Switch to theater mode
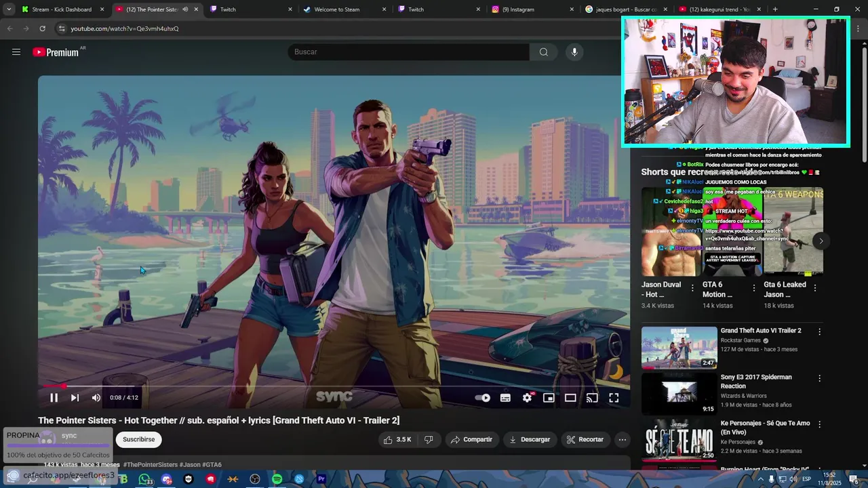This screenshot has width=868, height=488. (570, 398)
